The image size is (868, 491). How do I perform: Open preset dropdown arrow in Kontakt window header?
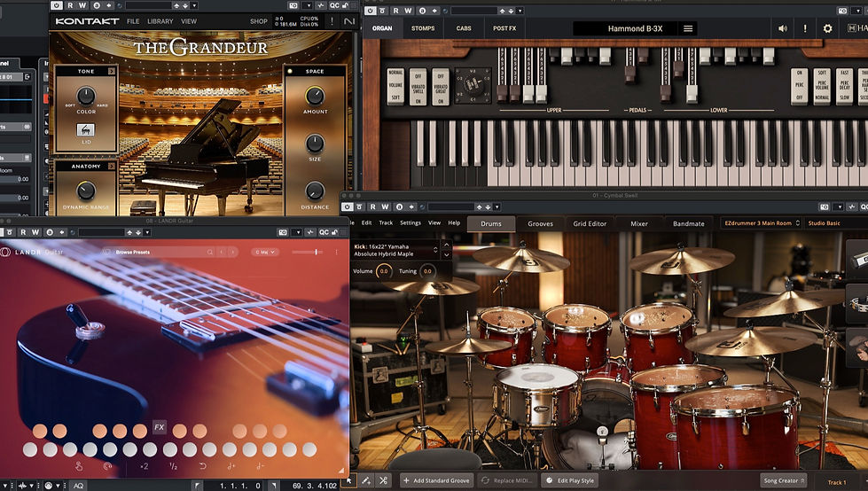[194, 5]
